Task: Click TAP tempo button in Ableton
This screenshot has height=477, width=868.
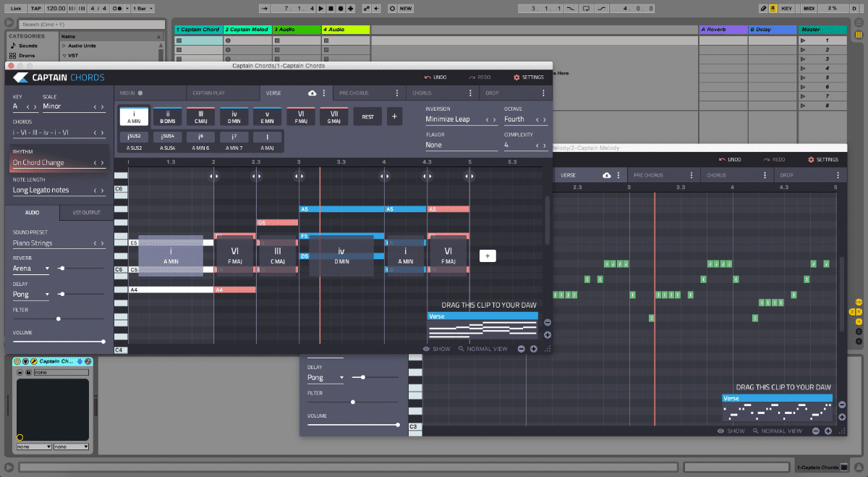Action: pos(36,9)
